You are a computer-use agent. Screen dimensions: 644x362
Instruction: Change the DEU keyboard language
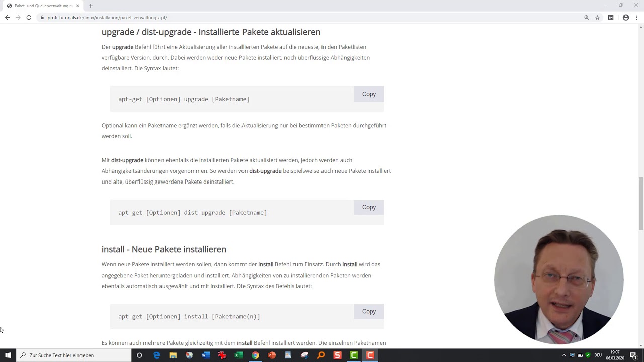click(598, 355)
